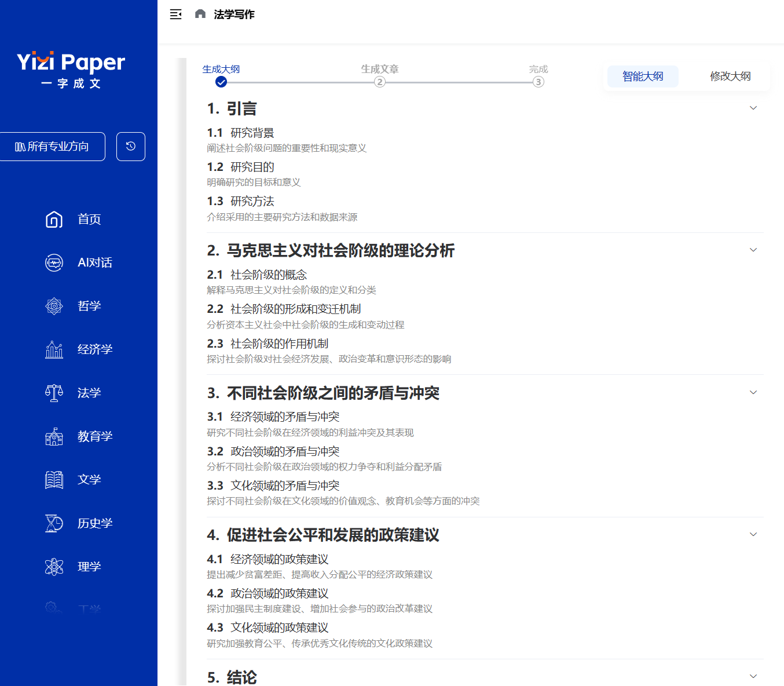Click the 法学 scales of justice icon

(54, 393)
